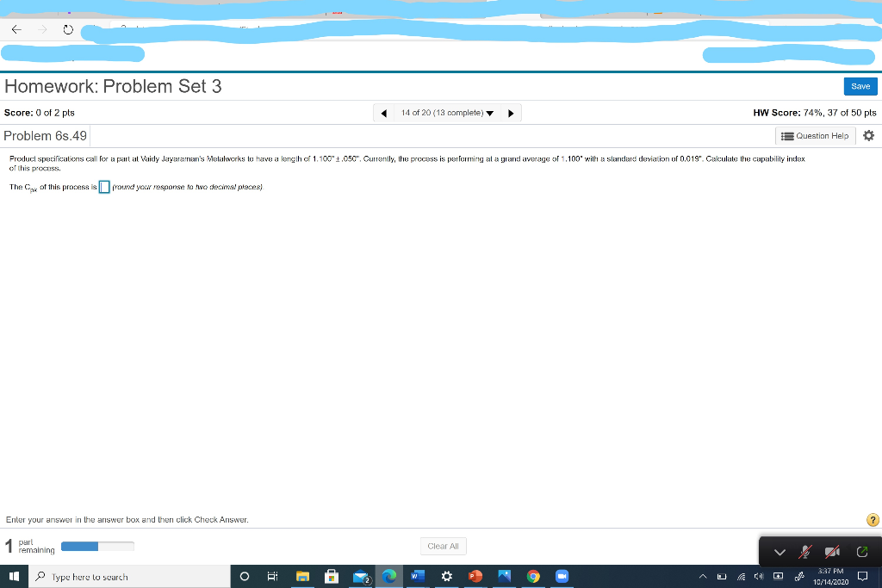Viewport: 882px width, 588px height.
Task: Click the 'Problem 6s.49' heading
Action: tap(45, 136)
